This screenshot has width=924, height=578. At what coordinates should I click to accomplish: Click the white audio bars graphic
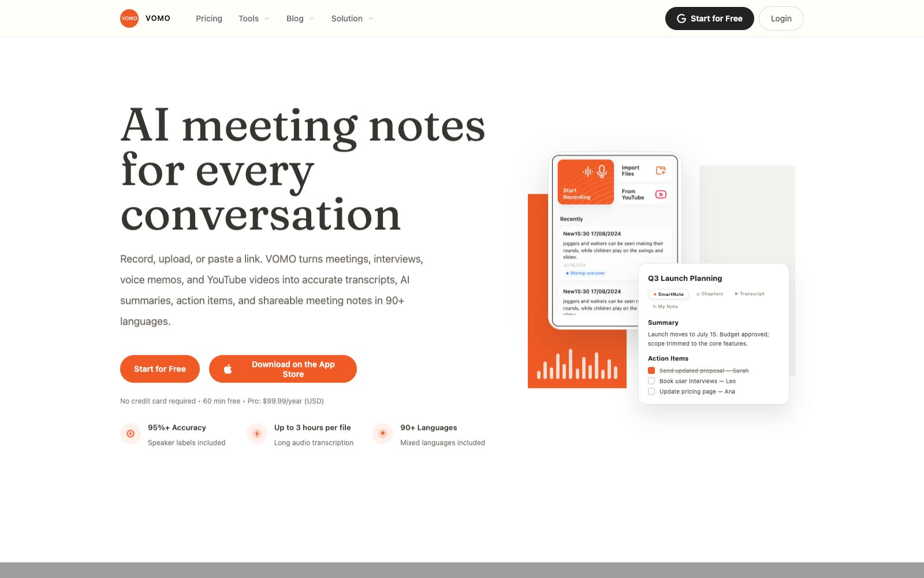pyautogui.click(x=577, y=364)
